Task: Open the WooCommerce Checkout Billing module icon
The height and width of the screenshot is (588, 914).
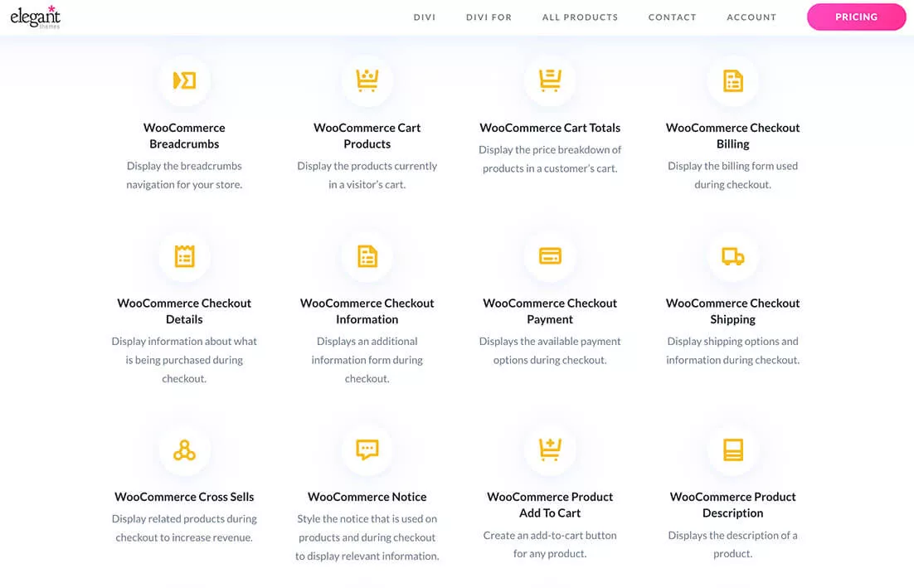Action: (x=732, y=80)
